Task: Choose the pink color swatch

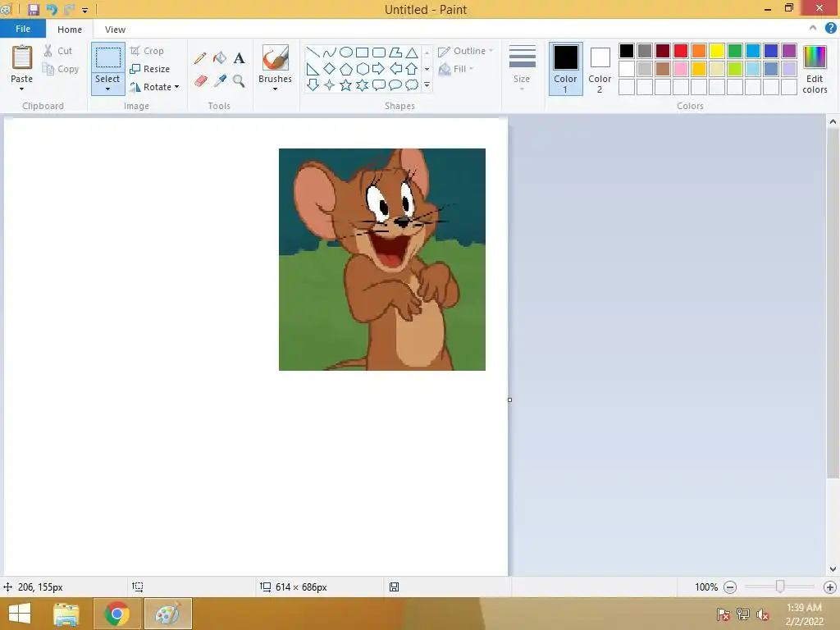Action: coord(681,69)
